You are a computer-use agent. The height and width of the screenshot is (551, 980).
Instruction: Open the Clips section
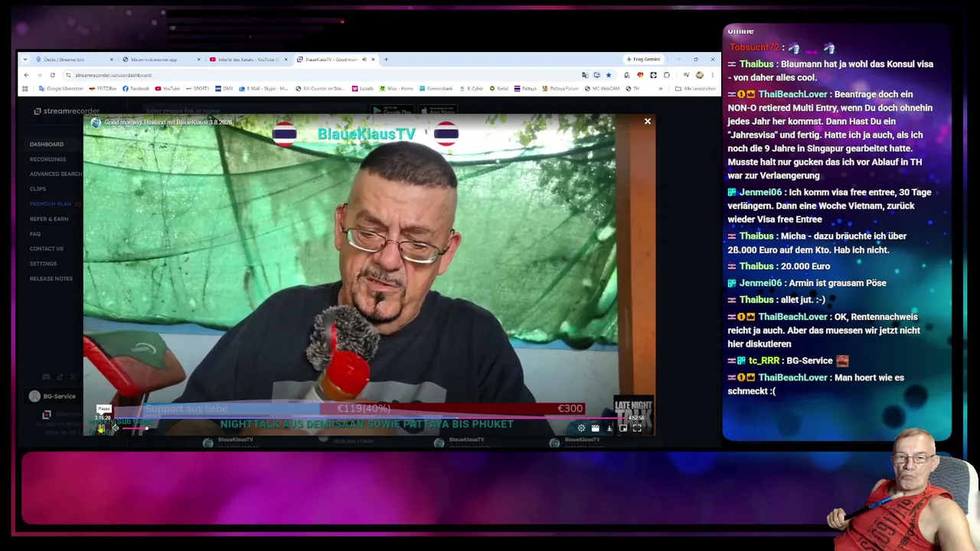(38, 189)
